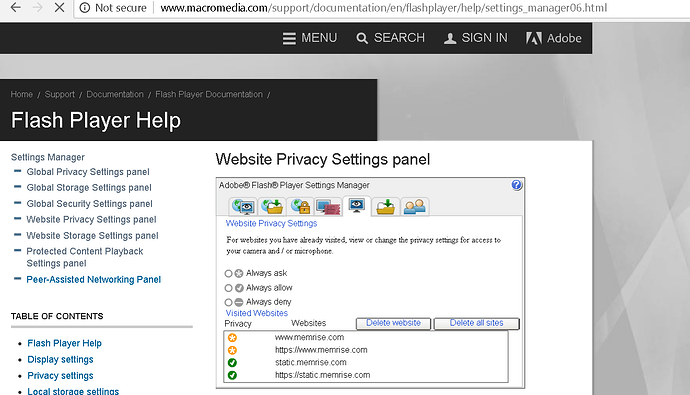Select Protected Content Playback tab icon

coord(328,207)
